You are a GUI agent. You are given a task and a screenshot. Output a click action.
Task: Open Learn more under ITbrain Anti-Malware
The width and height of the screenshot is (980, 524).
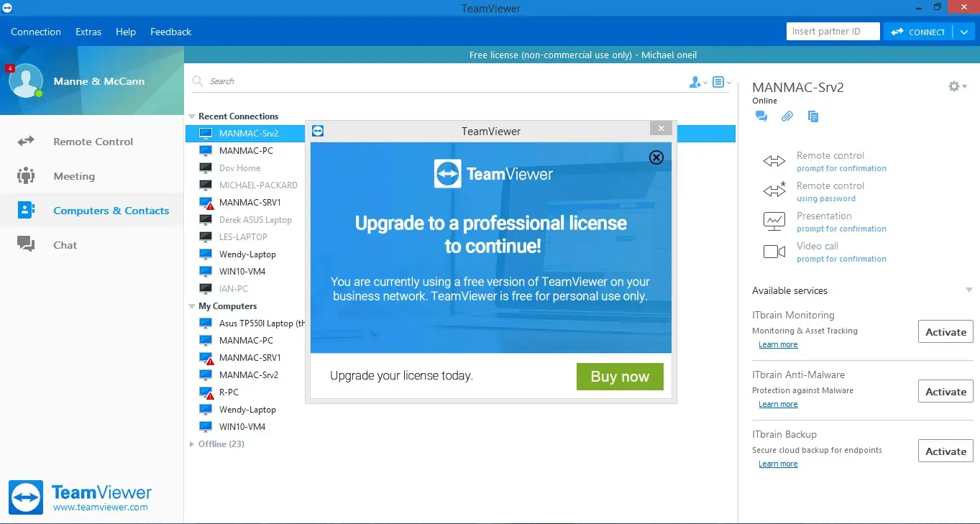778,405
